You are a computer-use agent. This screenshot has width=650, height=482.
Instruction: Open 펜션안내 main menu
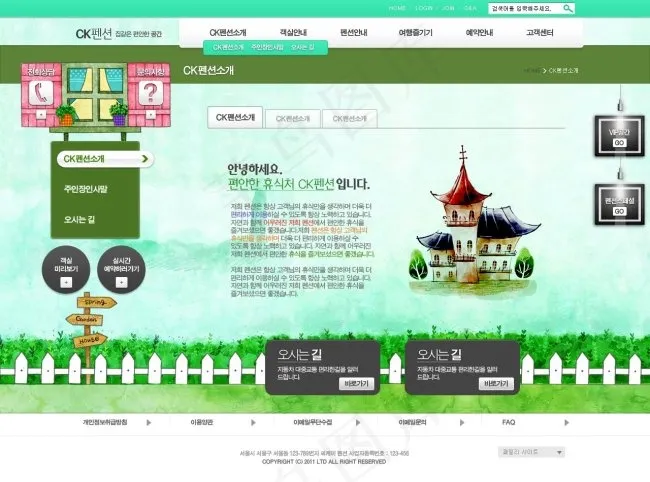[354, 32]
